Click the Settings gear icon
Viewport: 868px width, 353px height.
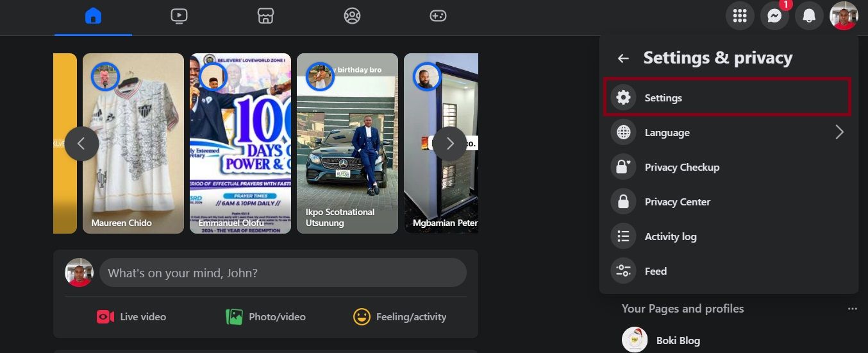coord(623,98)
